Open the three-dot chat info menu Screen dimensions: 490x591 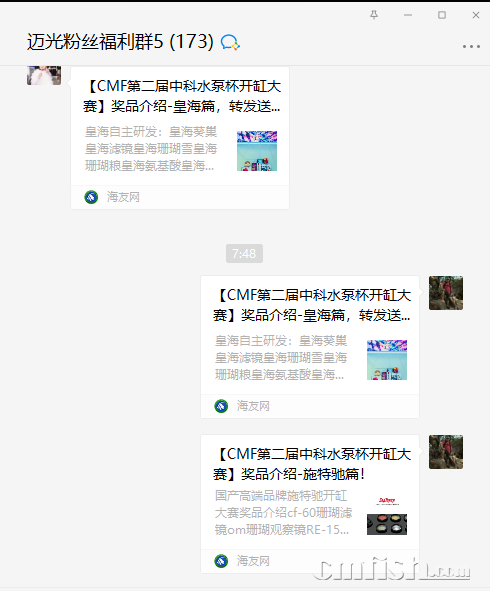tap(471, 46)
